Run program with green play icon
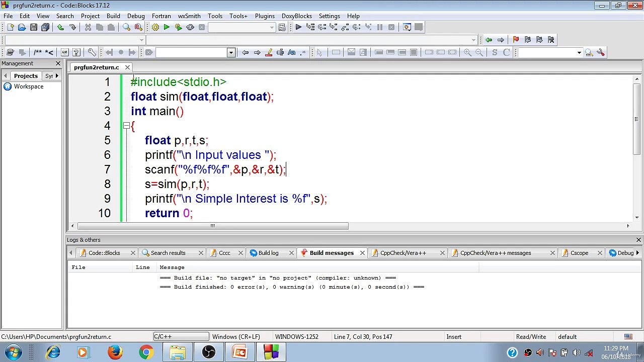Screen dimensions: 644x362 (167, 27)
